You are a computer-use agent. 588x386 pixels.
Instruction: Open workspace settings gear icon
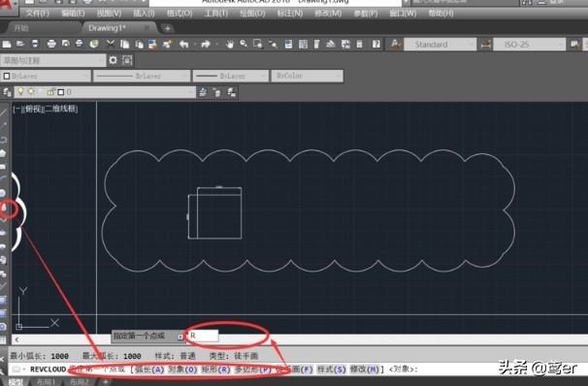113,60
